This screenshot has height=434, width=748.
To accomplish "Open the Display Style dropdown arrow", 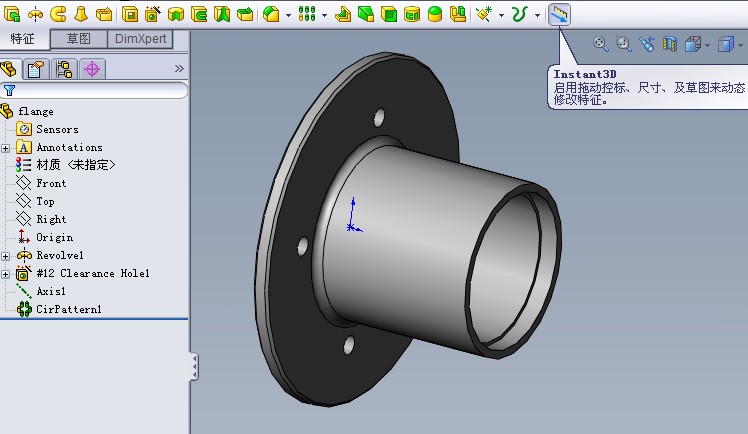I will 741,45.
